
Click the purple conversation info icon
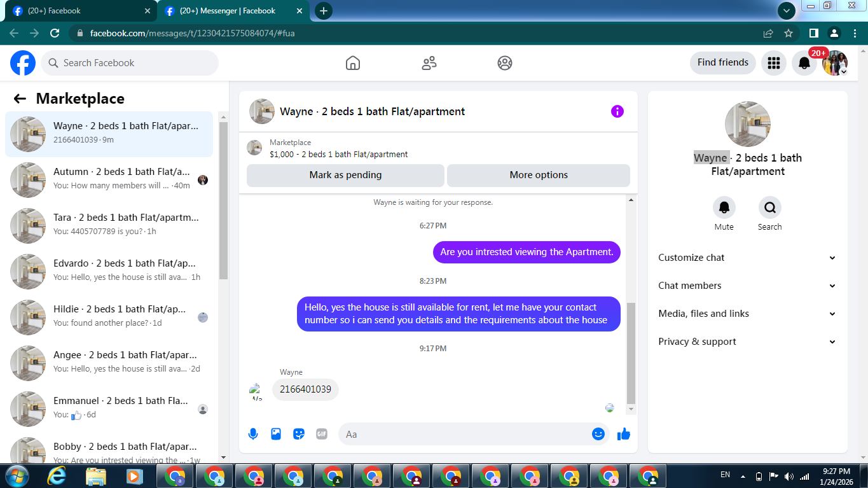pyautogui.click(x=617, y=111)
